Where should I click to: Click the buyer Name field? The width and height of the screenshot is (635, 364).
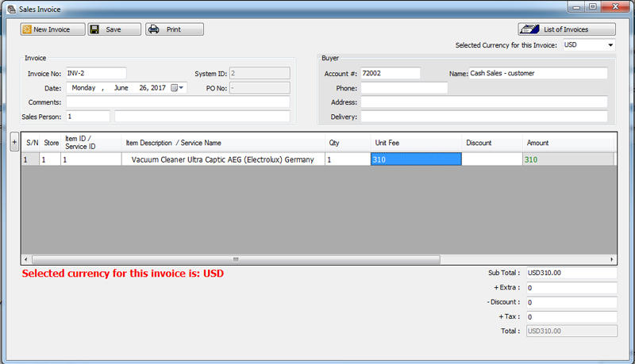[538, 73]
